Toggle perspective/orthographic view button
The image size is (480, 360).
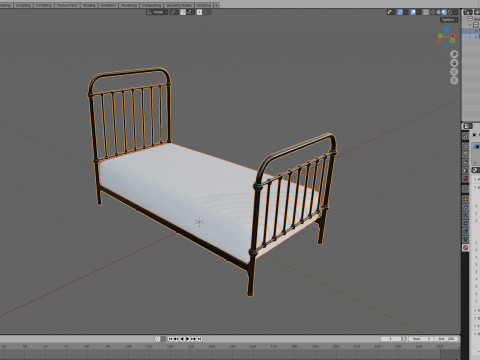click(454, 80)
